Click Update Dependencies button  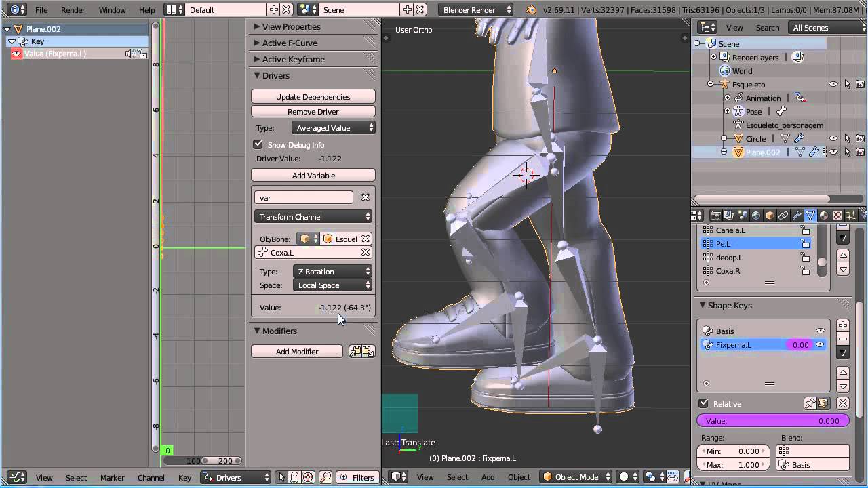[x=313, y=96]
